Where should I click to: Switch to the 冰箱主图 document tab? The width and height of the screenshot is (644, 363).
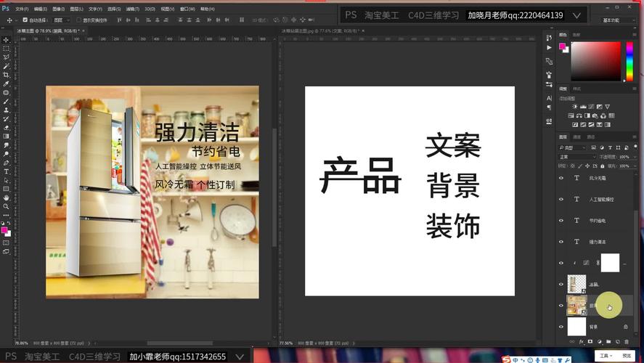coord(49,30)
